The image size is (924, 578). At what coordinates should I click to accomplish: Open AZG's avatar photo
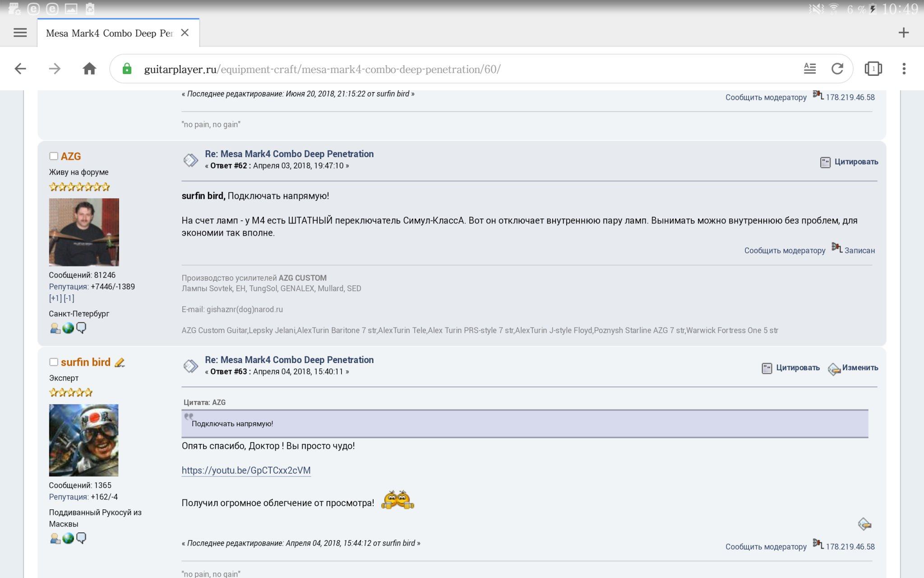84,232
